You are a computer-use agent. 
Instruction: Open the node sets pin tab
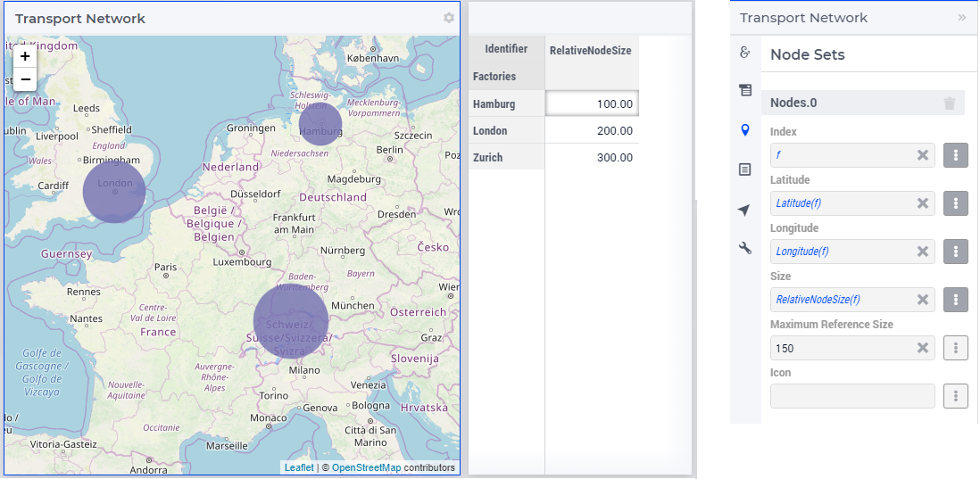click(x=744, y=130)
